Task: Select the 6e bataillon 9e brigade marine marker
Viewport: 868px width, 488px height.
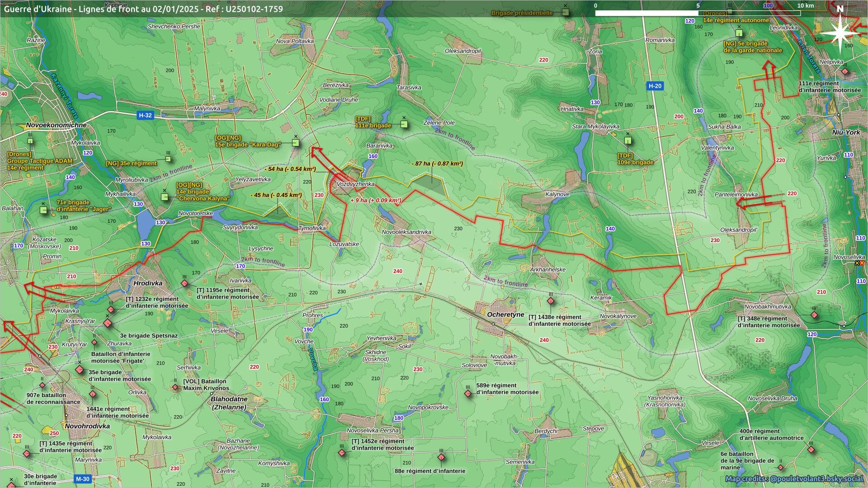Action: pyautogui.click(x=781, y=467)
